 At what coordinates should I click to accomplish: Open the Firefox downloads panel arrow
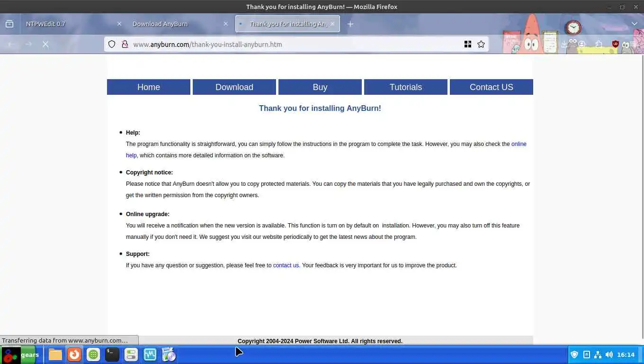564,44
